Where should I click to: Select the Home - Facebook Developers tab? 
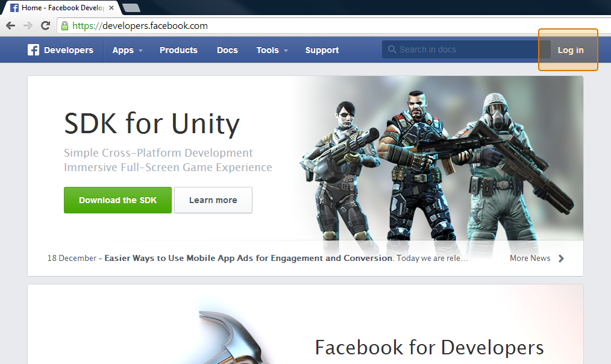pyautogui.click(x=62, y=8)
